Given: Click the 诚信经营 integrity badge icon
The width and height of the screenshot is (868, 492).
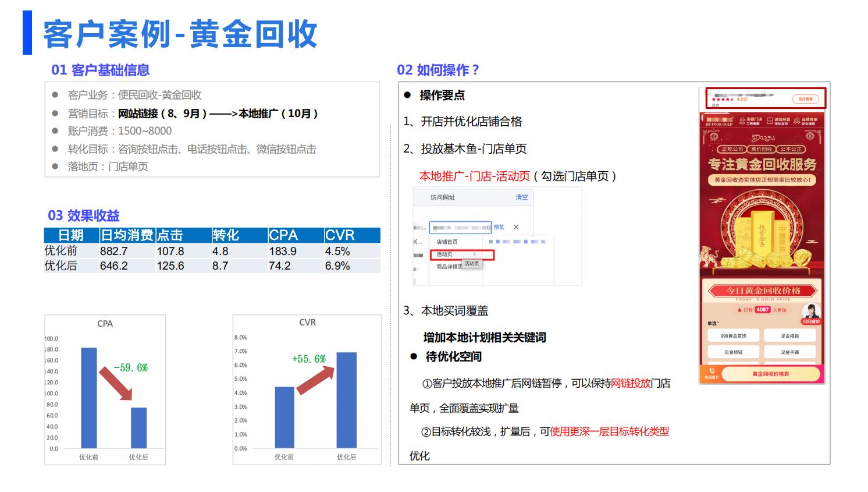Looking at the screenshot, I should 770,121.
